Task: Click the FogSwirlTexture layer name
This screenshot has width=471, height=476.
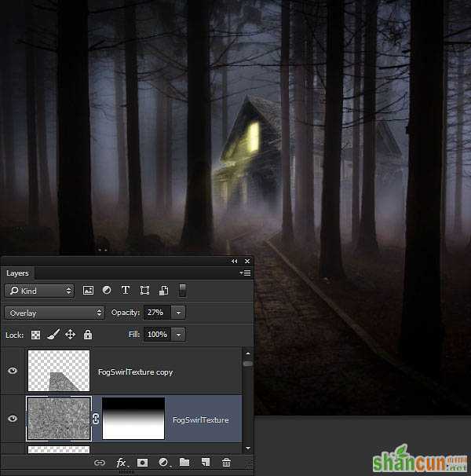Action: (201, 420)
